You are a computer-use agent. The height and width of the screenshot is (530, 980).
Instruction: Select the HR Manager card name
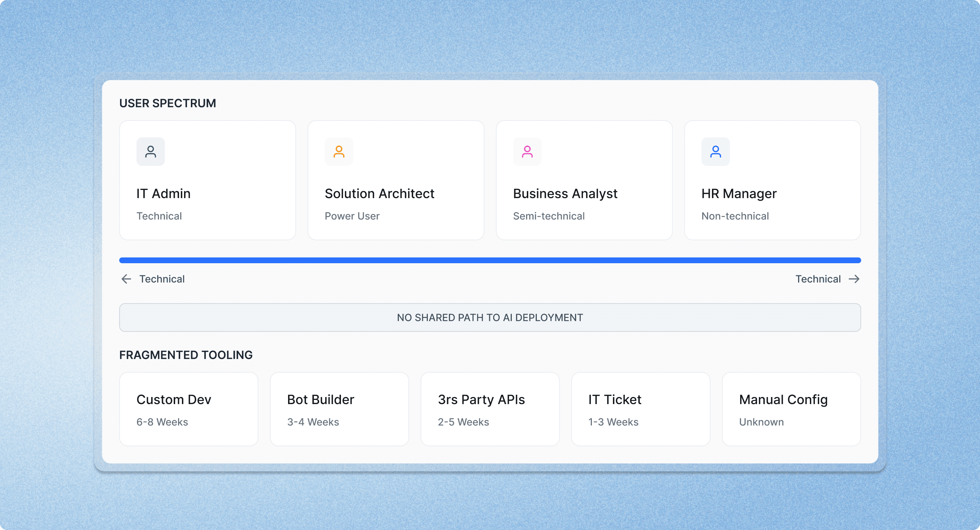tap(738, 194)
